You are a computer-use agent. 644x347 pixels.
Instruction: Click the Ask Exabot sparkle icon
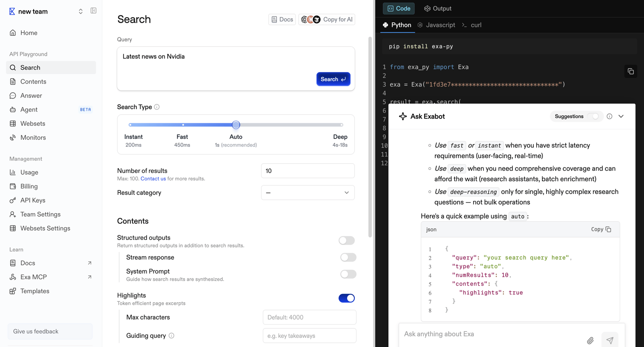click(x=402, y=116)
